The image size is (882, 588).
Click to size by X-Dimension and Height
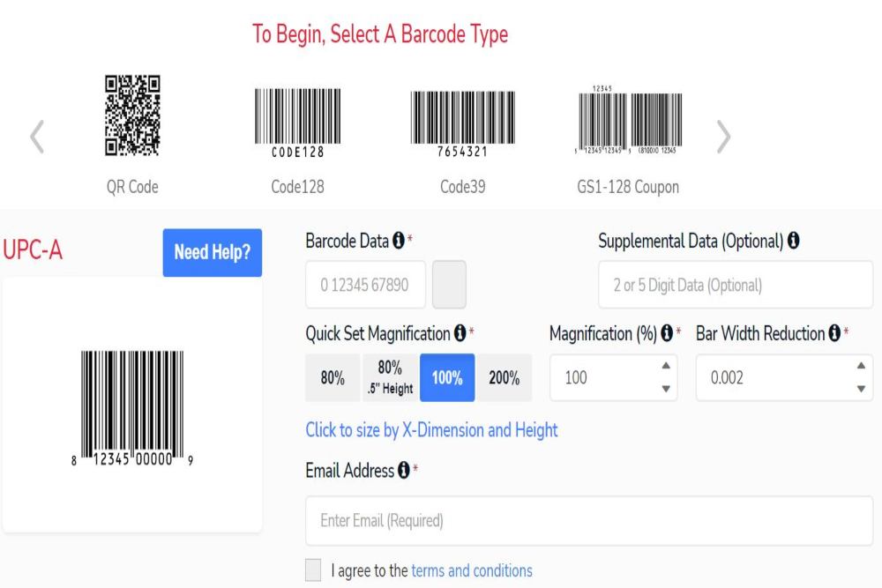pos(431,430)
